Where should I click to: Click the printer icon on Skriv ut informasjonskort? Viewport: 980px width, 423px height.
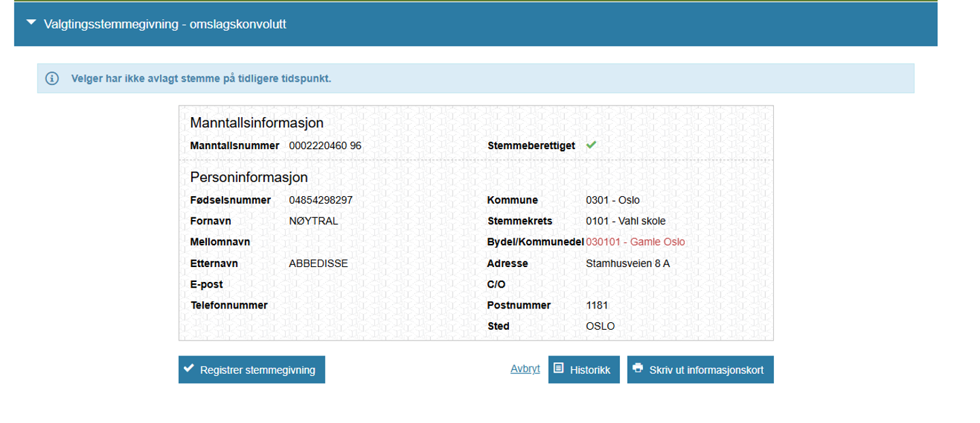tap(638, 369)
